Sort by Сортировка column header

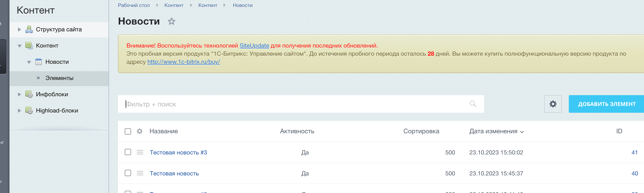(421, 131)
